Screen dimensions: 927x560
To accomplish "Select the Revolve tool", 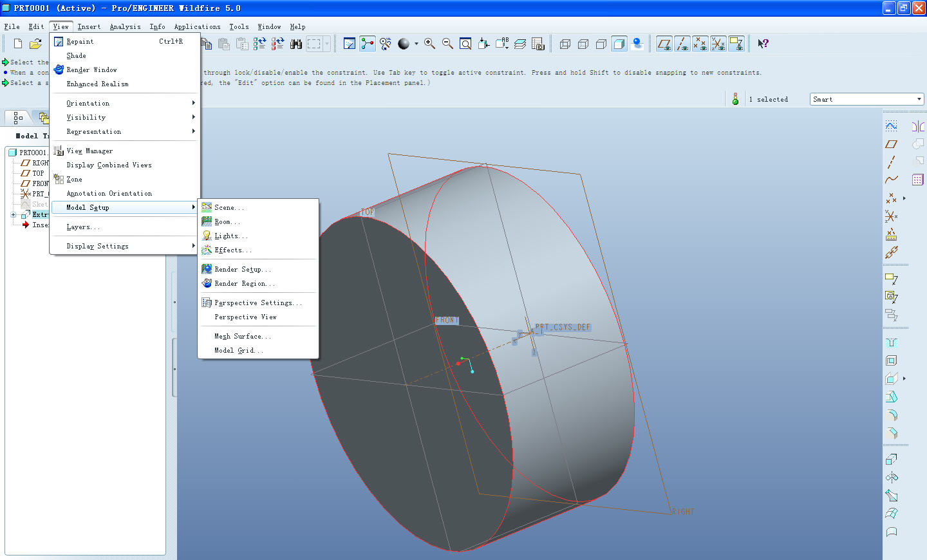I will click(x=891, y=478).
